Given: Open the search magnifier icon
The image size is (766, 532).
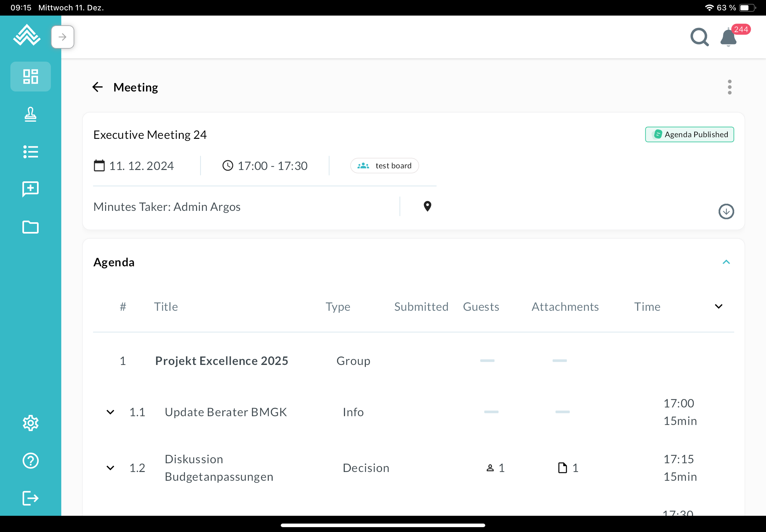Looking at the screenshot, I should coord(699,37).
